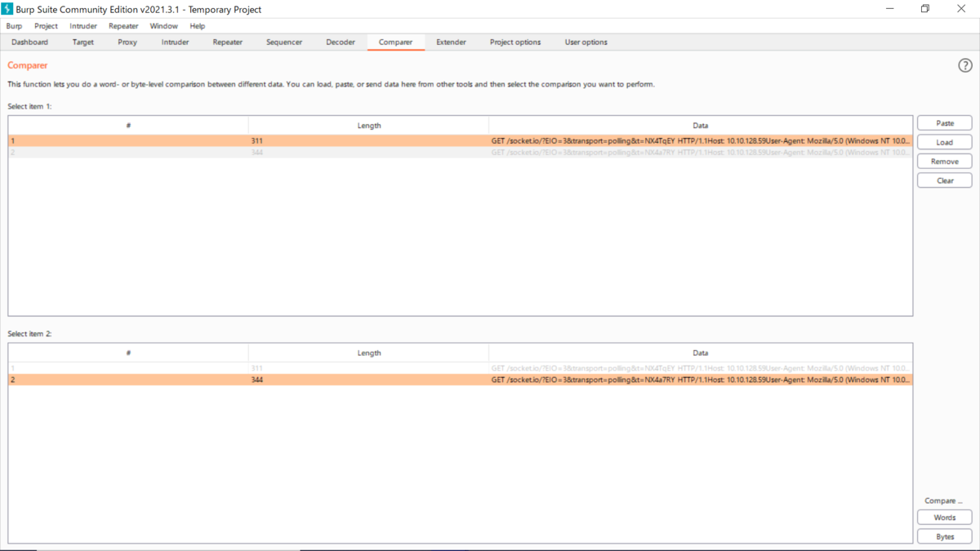The height and width of the screenshot is (551, 980).
Task: Minimize the Burp Suite window
Action: [889, 9]
